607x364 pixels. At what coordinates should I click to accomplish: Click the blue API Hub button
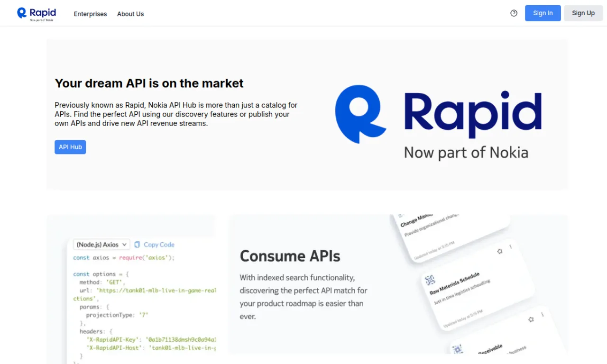pos(70,147)
